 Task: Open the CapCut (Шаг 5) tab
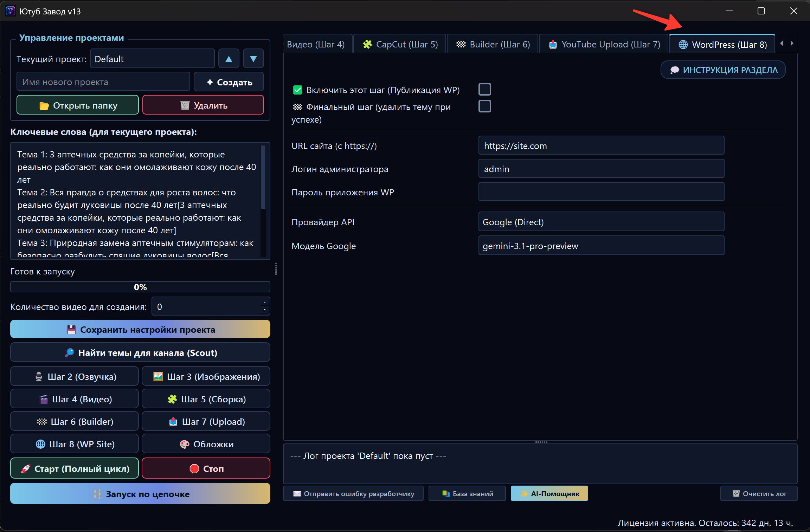click(400, 44)
